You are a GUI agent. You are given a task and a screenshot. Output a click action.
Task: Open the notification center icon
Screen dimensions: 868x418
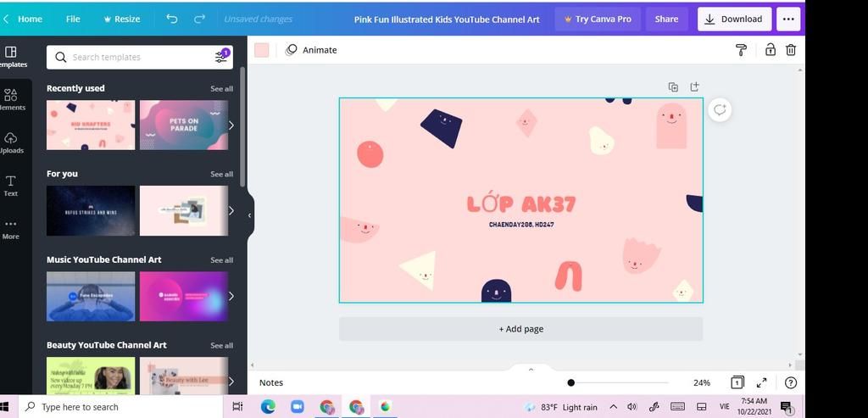coord(787,408)
